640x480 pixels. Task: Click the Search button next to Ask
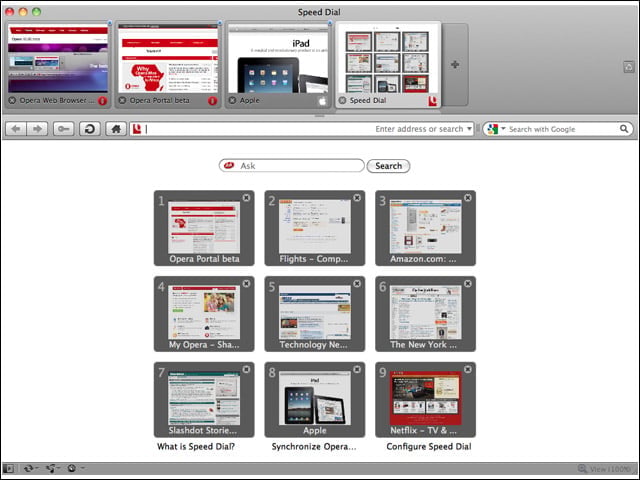(388, 166)
